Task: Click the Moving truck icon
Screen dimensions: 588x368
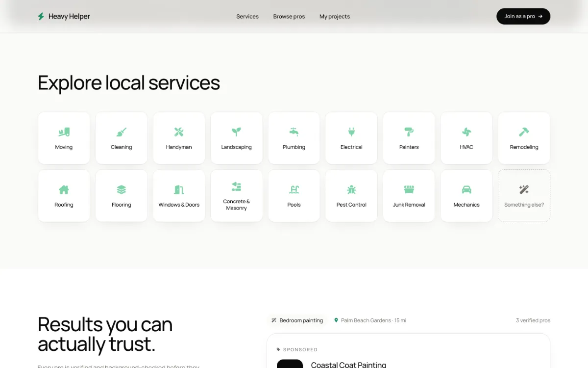Action: (64, 132)
